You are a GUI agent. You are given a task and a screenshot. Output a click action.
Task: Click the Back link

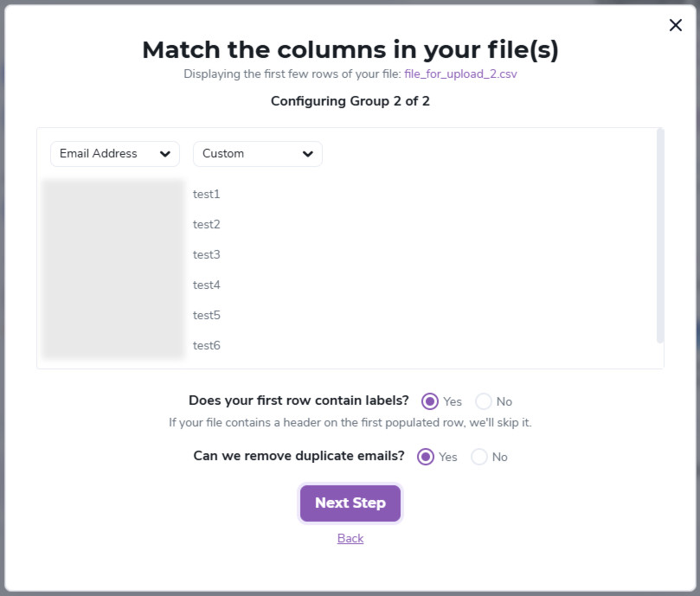(350, 538)
